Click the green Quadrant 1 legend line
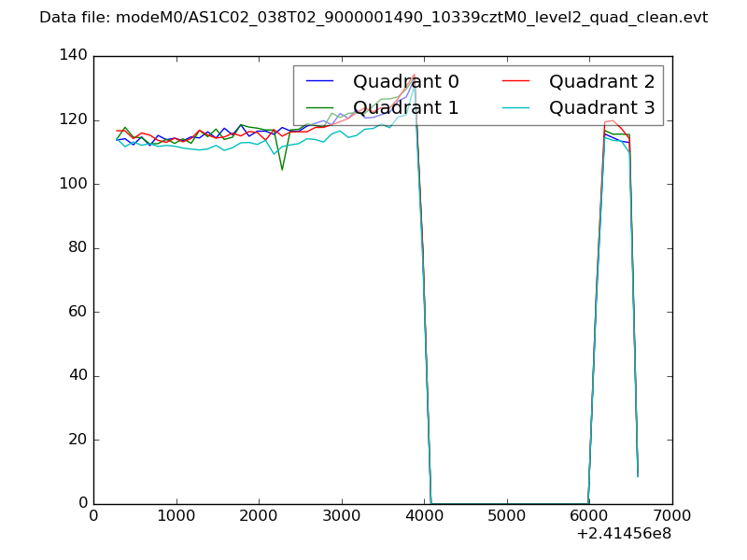The height and width of the screenshot is (560, 747). [x=322, y=107]
